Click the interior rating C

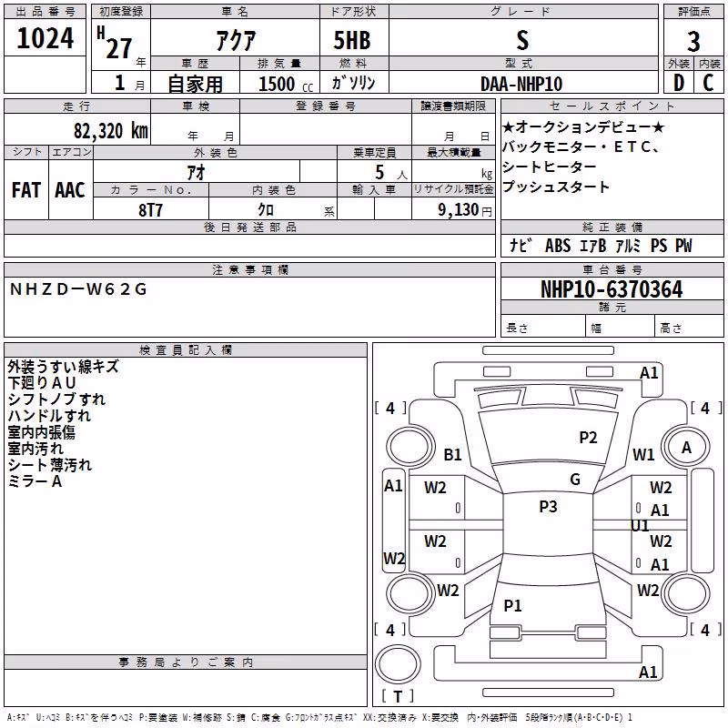pos(708,83)
